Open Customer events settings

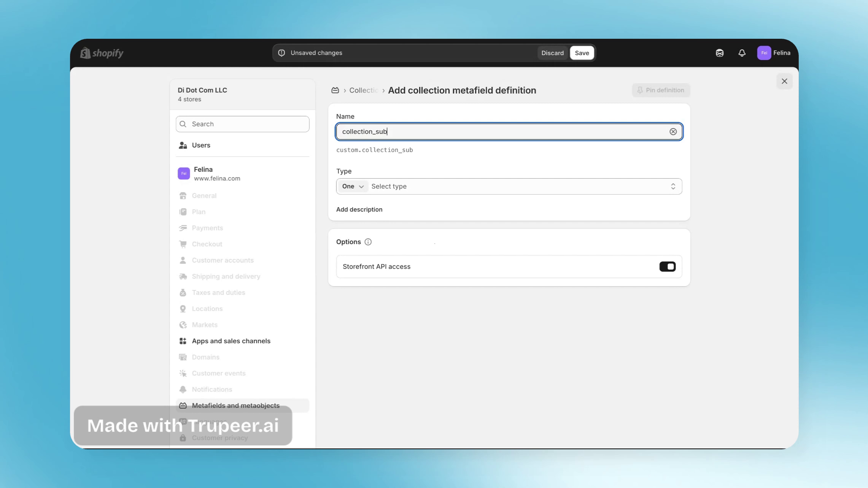[218, 373]
